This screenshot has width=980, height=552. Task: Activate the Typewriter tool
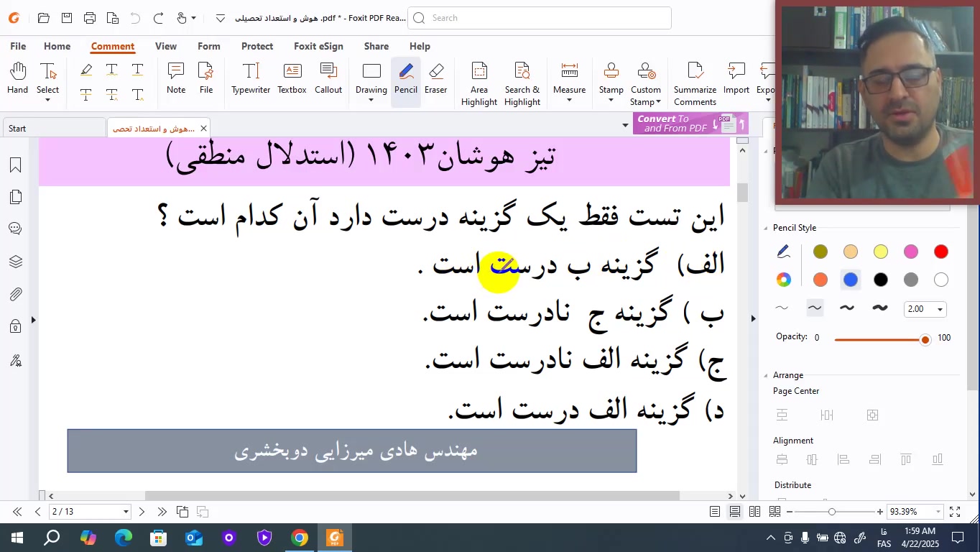[251, 78]
